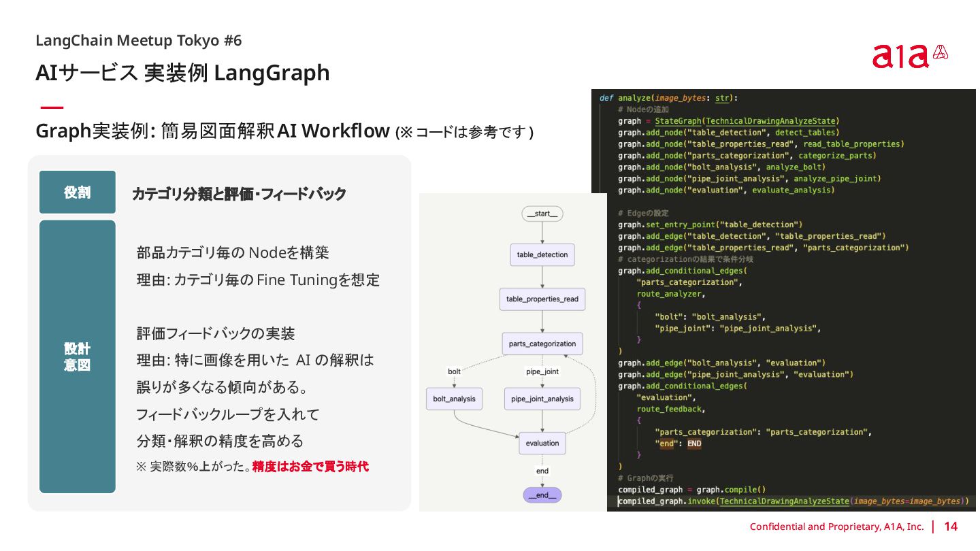Click the add_node "bolt_analysis" code line

point(721,167)
